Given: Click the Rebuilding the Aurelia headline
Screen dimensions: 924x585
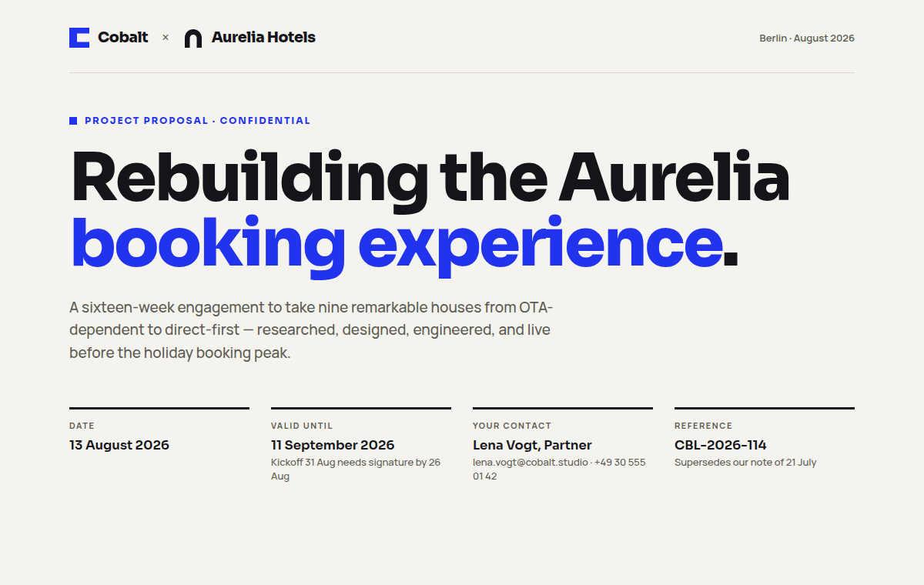Looking at the screenshot, I should [x=430, y=177].
